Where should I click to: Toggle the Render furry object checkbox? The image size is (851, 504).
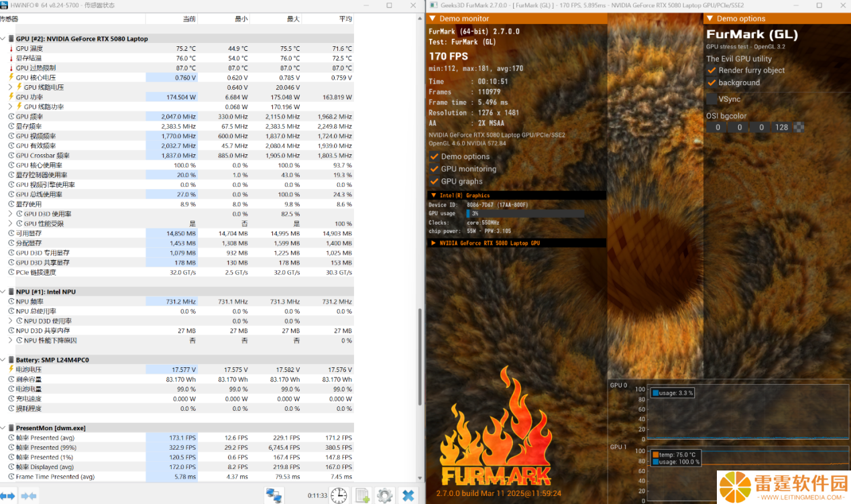[x=712, y=70]
